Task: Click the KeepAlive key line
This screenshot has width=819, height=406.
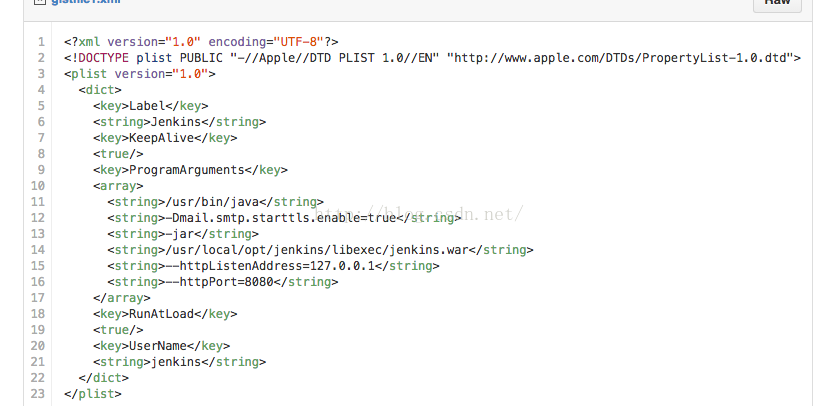Action: click(x=165, y=138)
